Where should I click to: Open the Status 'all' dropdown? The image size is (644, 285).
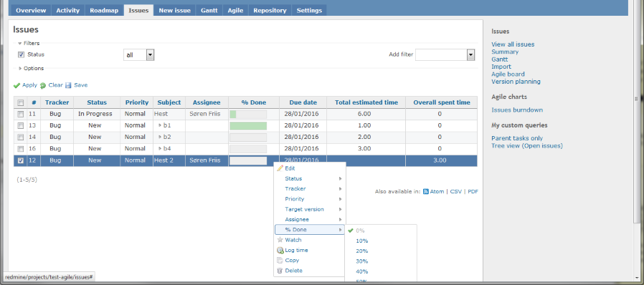click(x=139, y=55)
